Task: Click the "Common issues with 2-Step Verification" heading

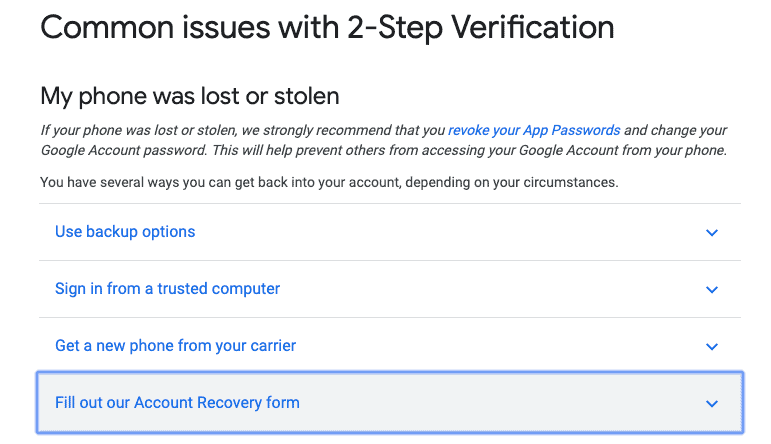Action: tap(327, 27)
